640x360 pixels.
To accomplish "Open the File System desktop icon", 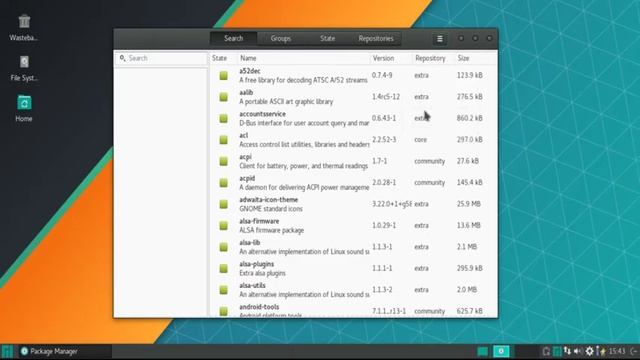I will pos(24,62).
